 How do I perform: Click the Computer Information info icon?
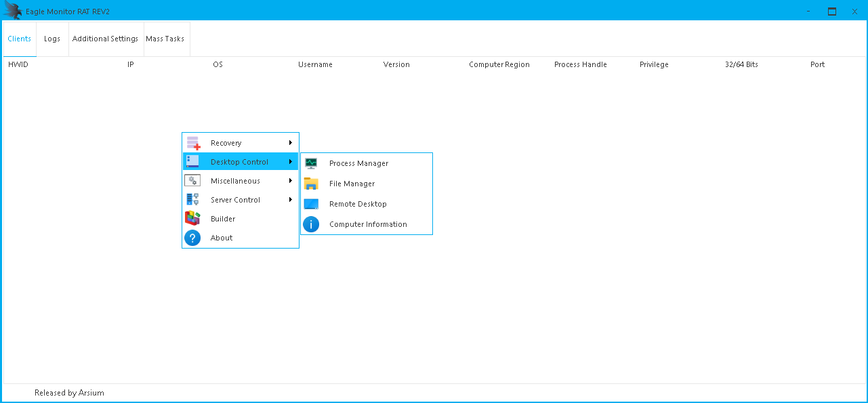311,224
